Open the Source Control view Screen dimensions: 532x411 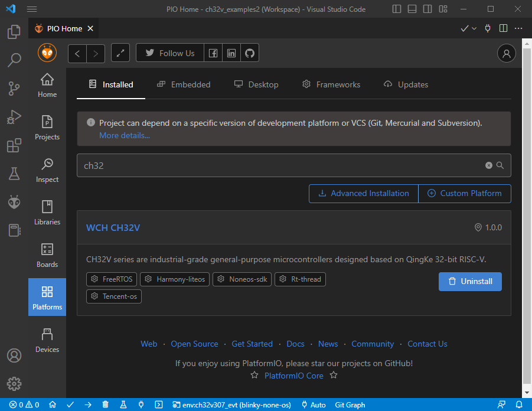click(x=14, y=89)
